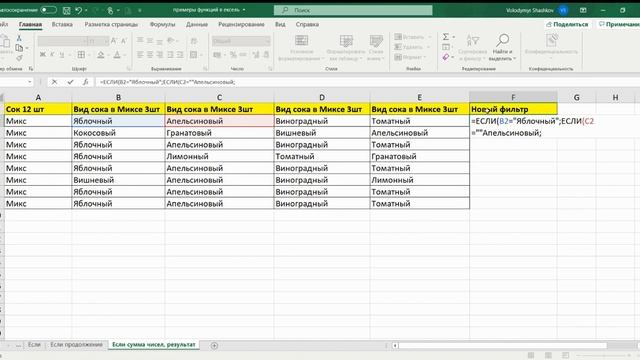Switch to the Если sheet tab
This screenshot has height=360, width=640.
(x=34, y=345)
